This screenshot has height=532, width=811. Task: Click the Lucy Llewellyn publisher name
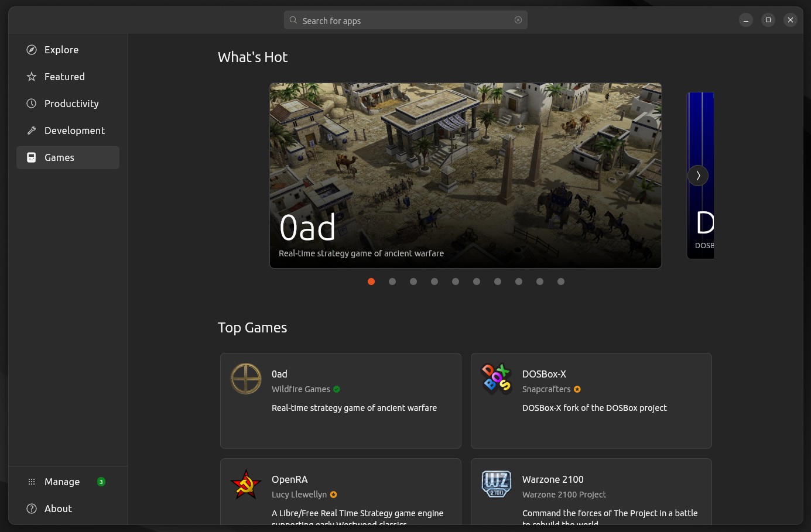299,495
